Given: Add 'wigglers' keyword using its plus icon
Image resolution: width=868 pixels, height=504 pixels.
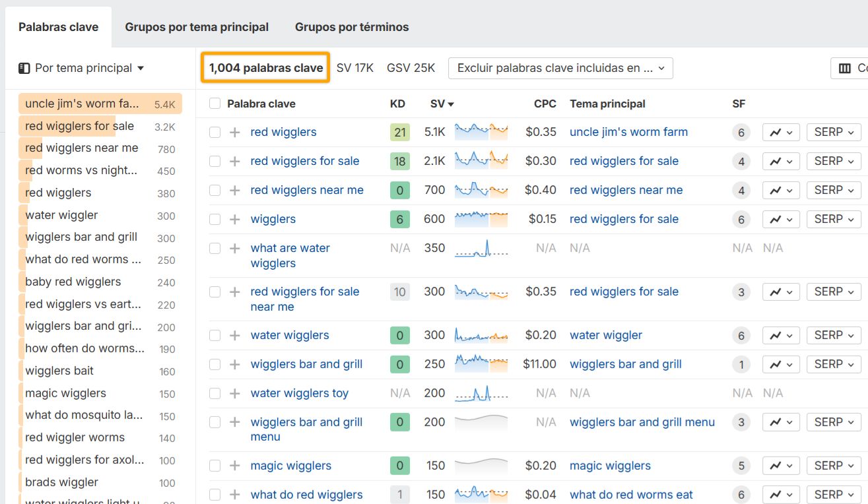Looking at the screenshot, I should pos(234,220).
